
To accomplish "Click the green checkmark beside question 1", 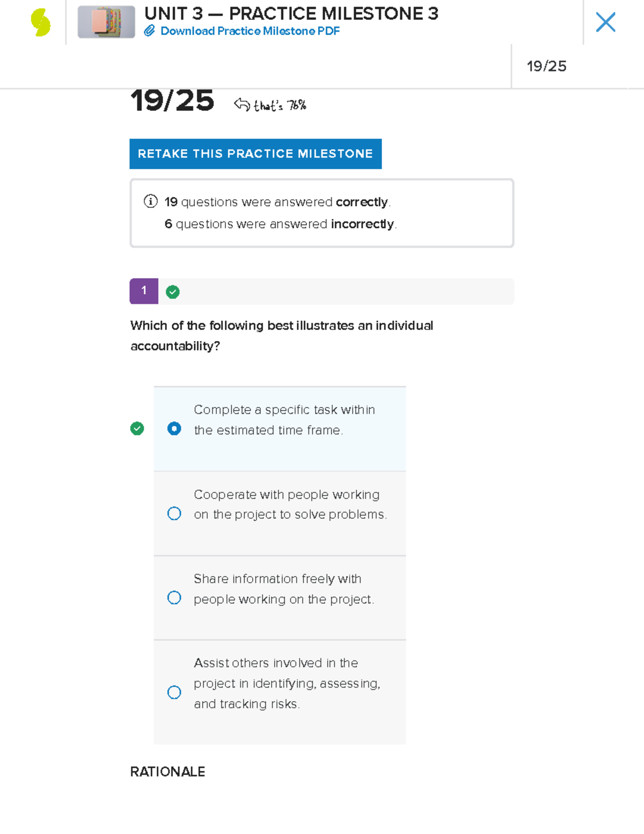I will point(172,292).
